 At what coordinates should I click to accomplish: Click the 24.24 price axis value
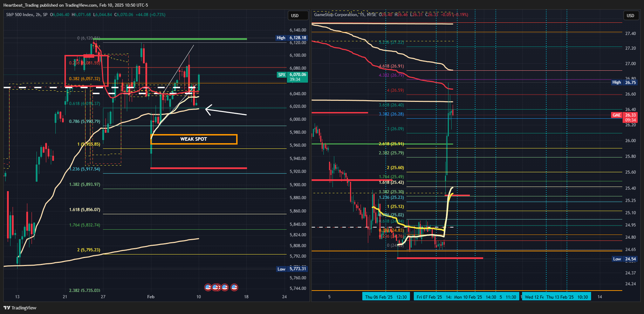tap(631, 284)
